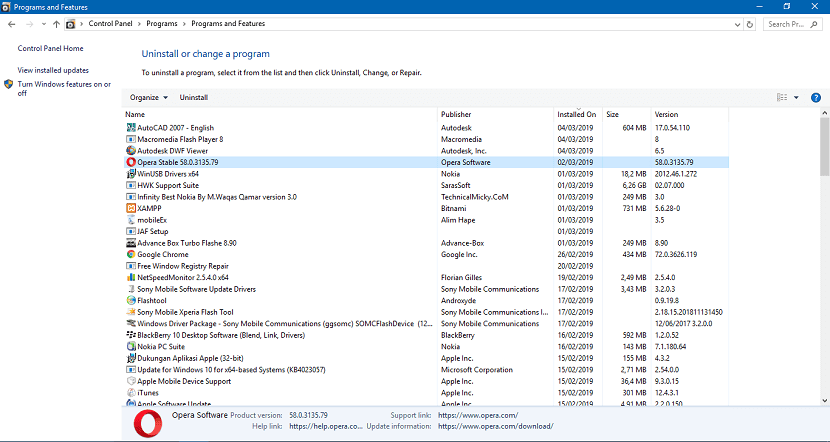
Task: Click Uninstall in the toolbar
Action: click(194, 97)
